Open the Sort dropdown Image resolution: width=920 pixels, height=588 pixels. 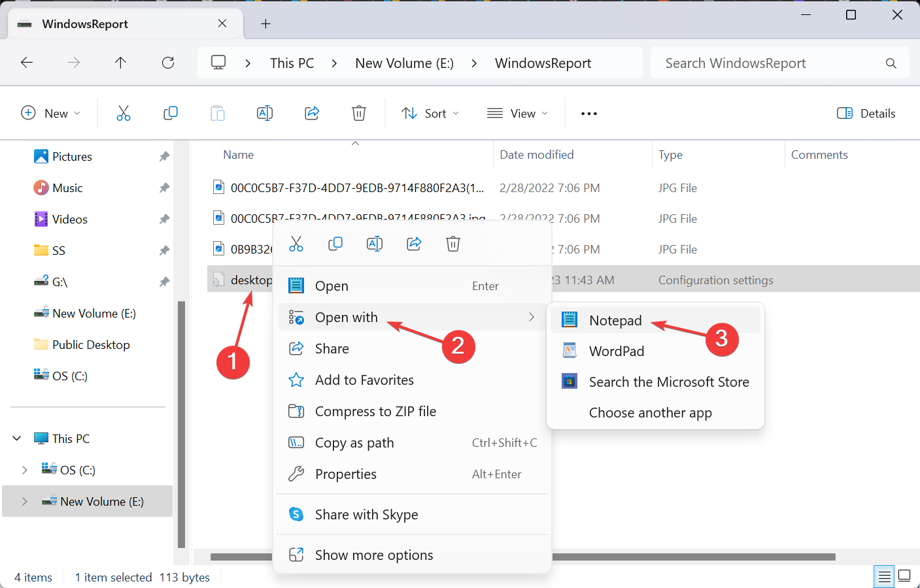click(430, 113)
